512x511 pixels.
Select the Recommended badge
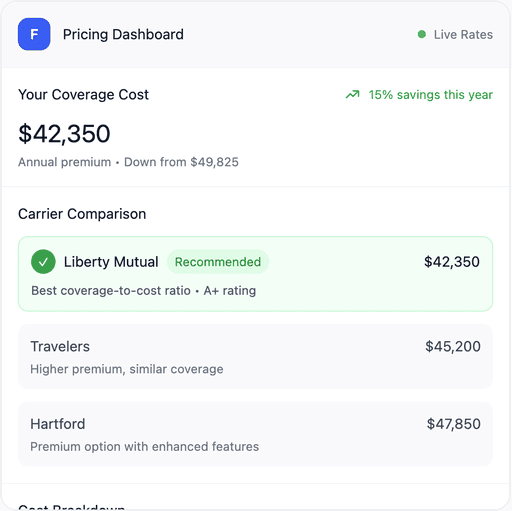tap(218, 262)
